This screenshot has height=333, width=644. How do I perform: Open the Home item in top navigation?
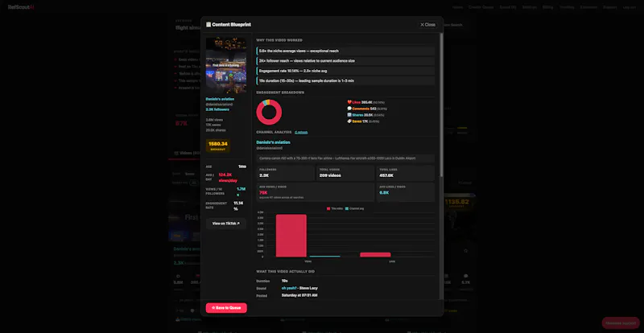[x=457, y=7]
